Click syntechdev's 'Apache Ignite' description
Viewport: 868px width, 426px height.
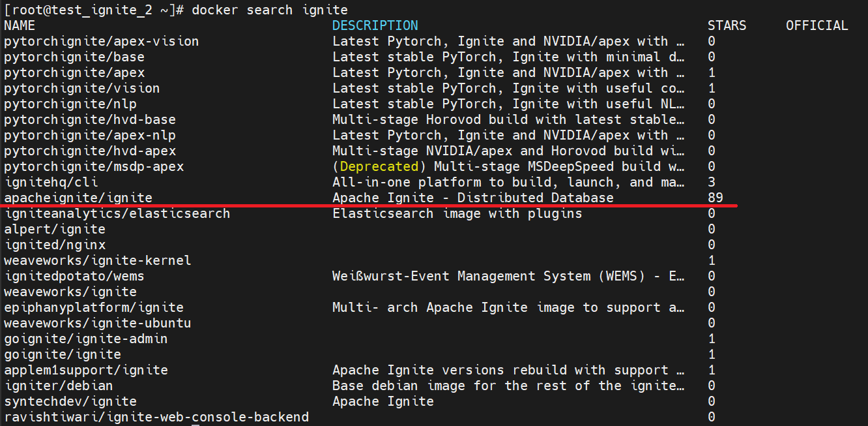[383, 401]
